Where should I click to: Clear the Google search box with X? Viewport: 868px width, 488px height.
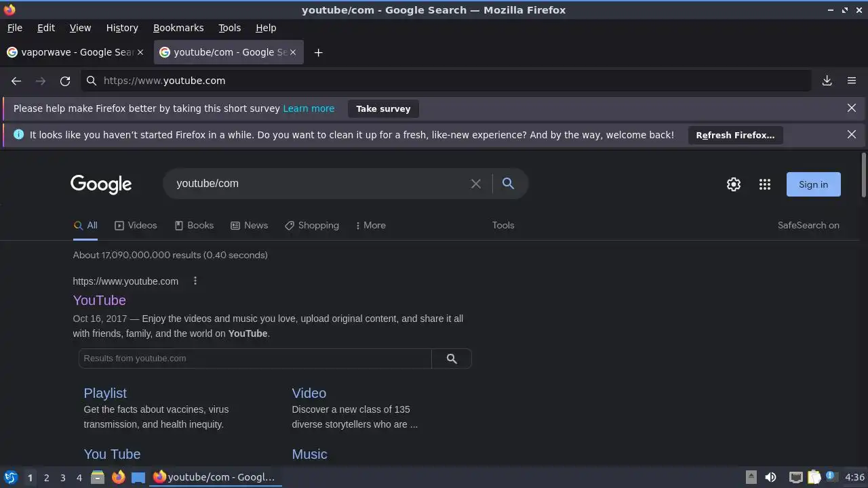476,184
